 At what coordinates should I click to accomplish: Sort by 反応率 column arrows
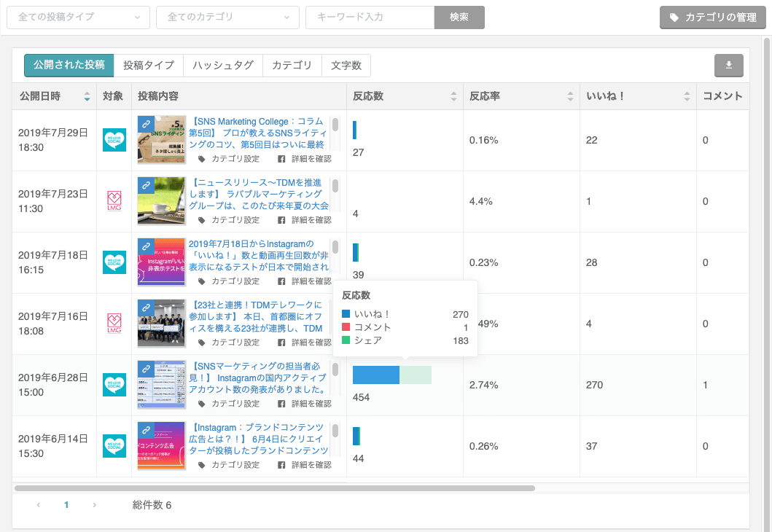(x=570, y=96)
